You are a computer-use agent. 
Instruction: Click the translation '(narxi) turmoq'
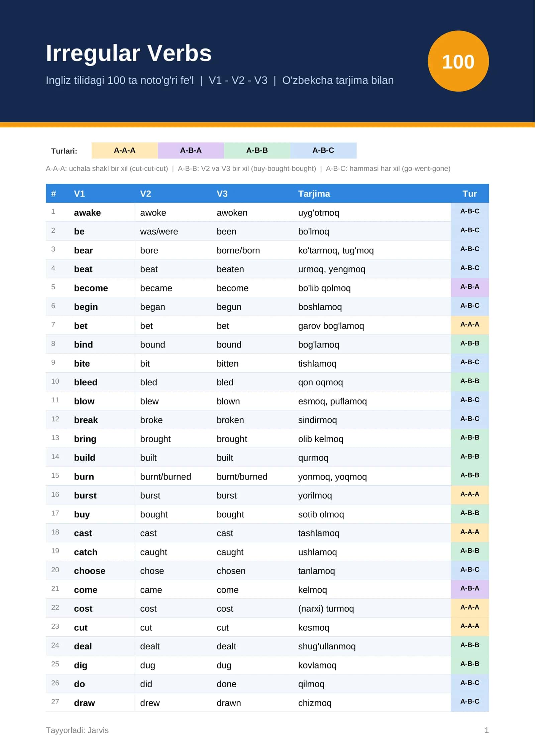[326, 609]
